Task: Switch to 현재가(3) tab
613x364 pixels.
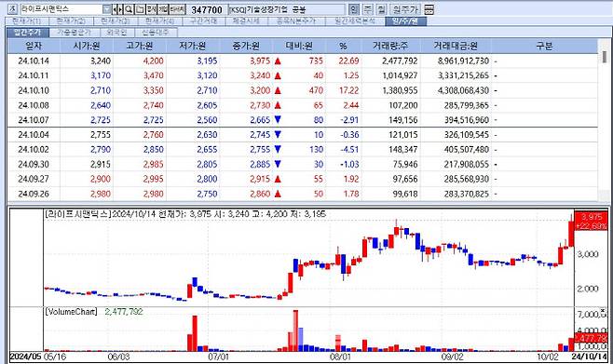Action: tap(116, 21)
